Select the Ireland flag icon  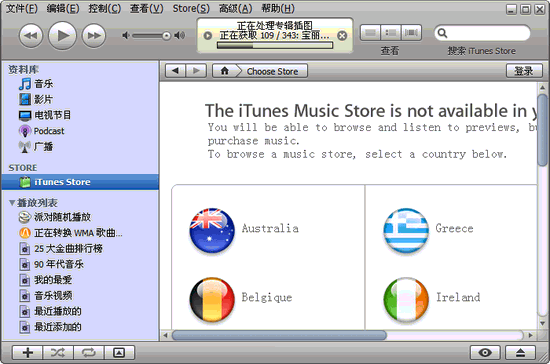pyautogui.click(x=406, y=299)
